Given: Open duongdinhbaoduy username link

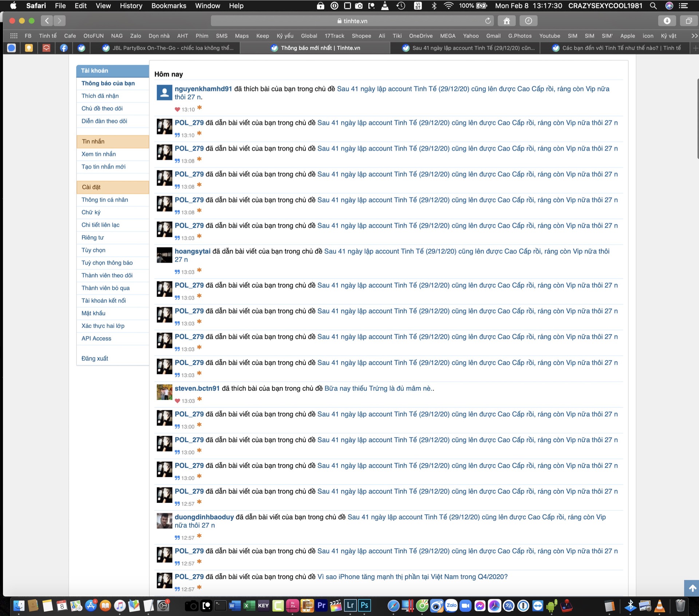Looking at the screenshot, I should pos(204,517).
